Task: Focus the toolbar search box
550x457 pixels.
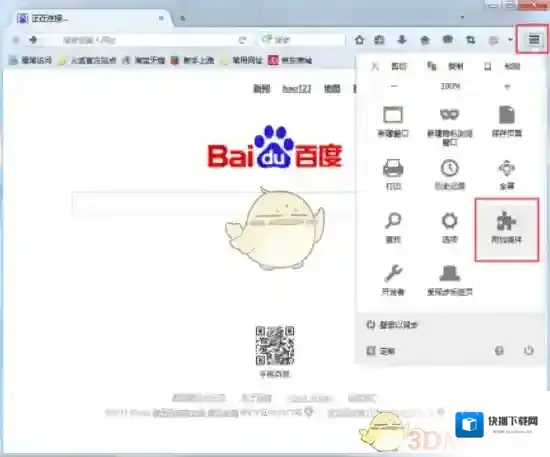Action: (x=302, y=40)
